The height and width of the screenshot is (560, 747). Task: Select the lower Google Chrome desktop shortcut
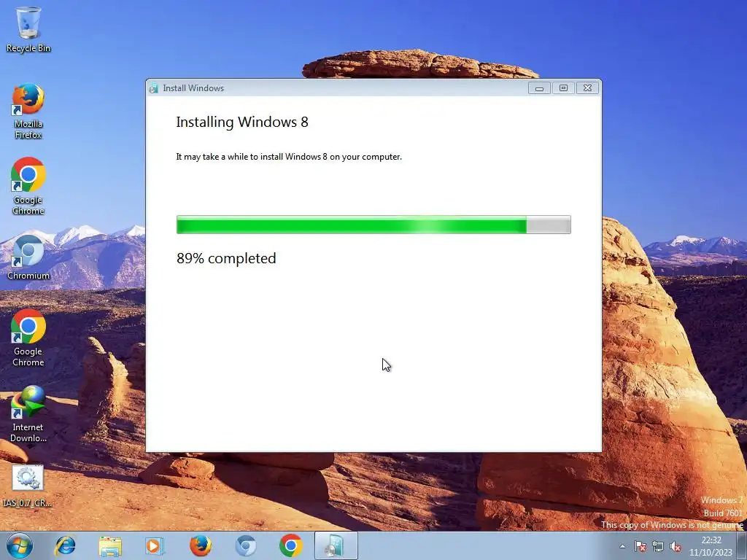tap(28, 338)
